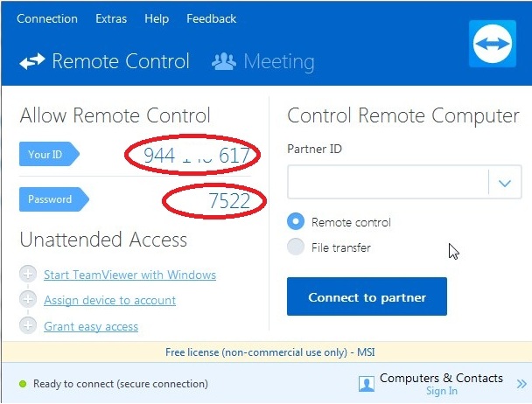The image size is (532, 404).
Task: Select the File transfer radio button
Action: point(296,247)
